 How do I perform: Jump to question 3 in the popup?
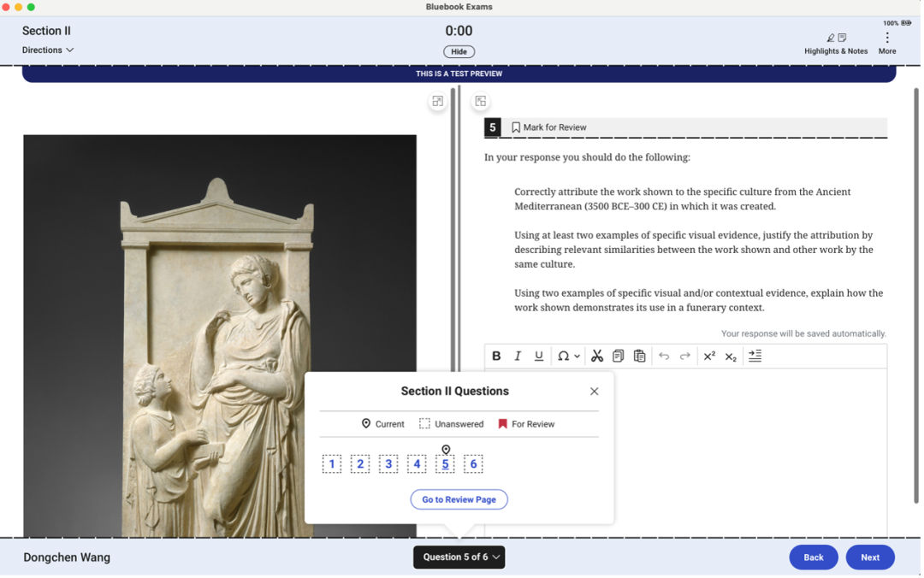[x=388, y=463]
